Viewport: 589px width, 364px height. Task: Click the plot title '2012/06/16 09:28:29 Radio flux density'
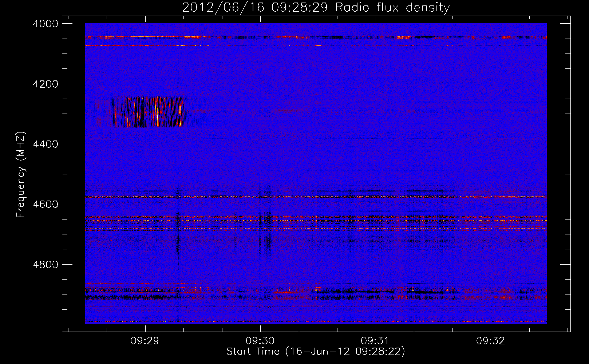coord(316,7)
